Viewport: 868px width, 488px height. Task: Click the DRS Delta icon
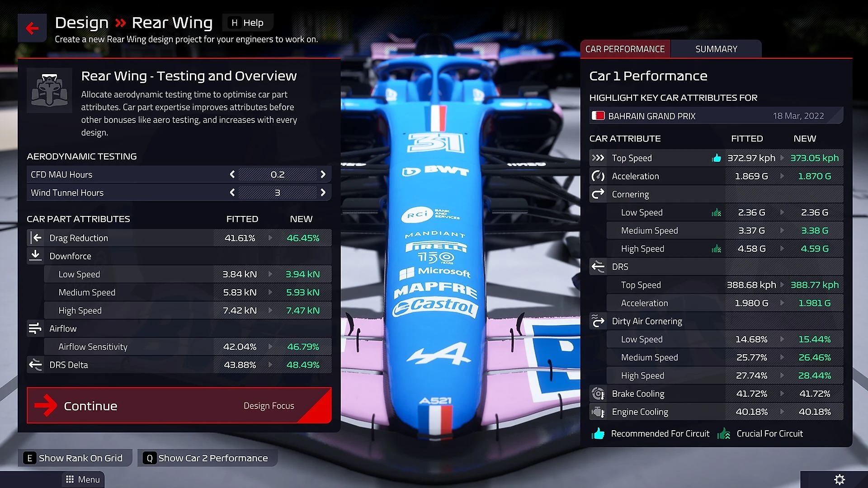coord(35,364)
